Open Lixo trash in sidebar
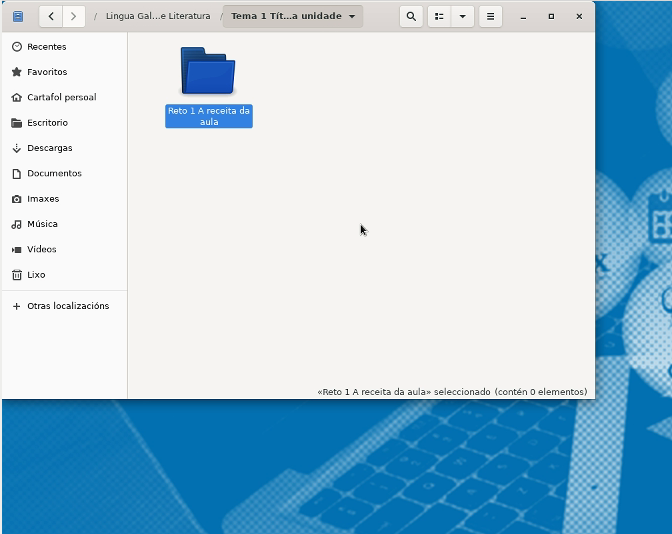The height and width of the screenshot is (534, 672). [36, 275]
